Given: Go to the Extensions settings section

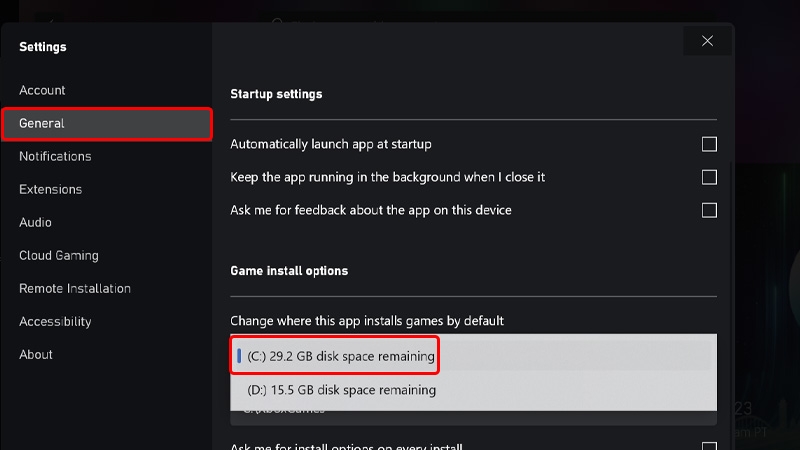Looking at the screenshot, I should [x=51, y=189].
